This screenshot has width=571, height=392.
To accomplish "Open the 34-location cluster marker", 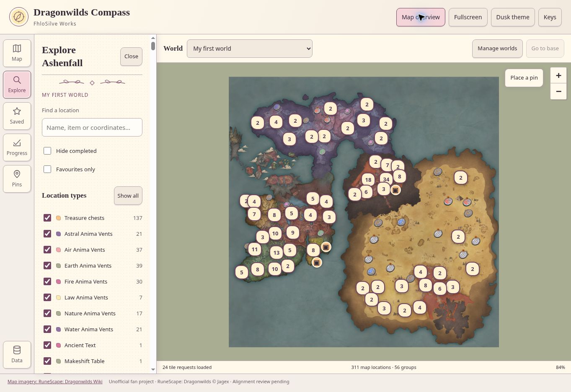I will 386,179.
